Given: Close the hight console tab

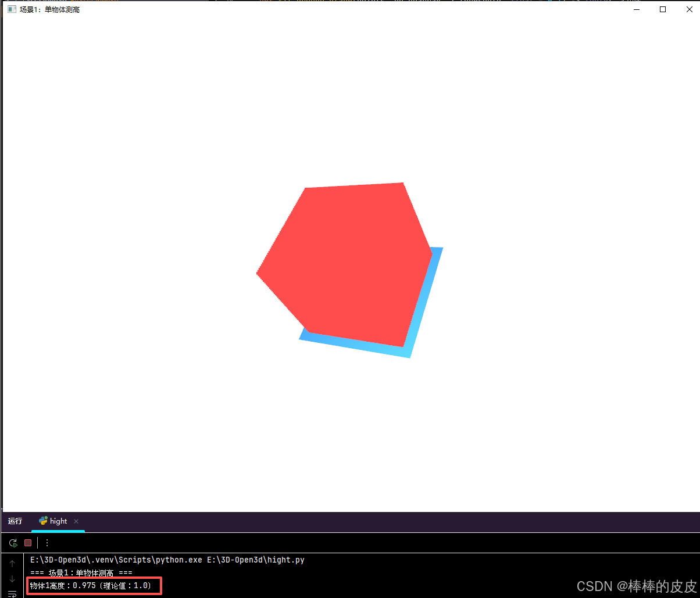Looking at the screenshot, I should tap(76, 521).
